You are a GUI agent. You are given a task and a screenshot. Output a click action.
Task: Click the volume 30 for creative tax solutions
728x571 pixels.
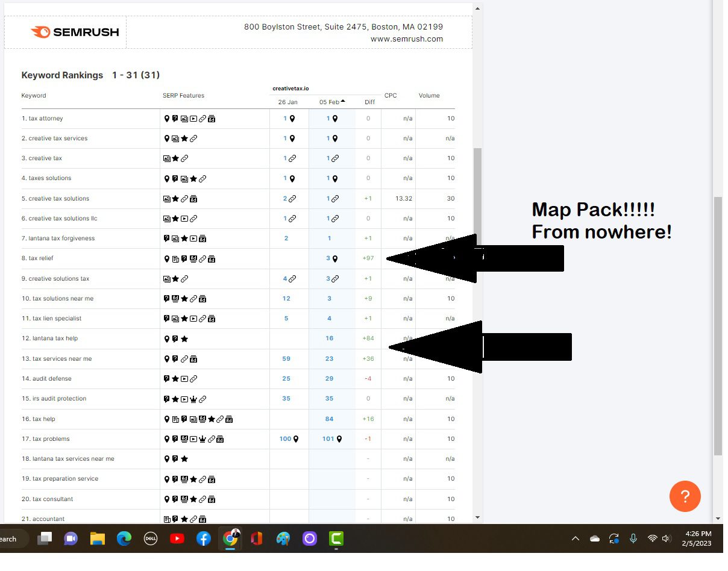pyautogui.click(x=451, y=199)
